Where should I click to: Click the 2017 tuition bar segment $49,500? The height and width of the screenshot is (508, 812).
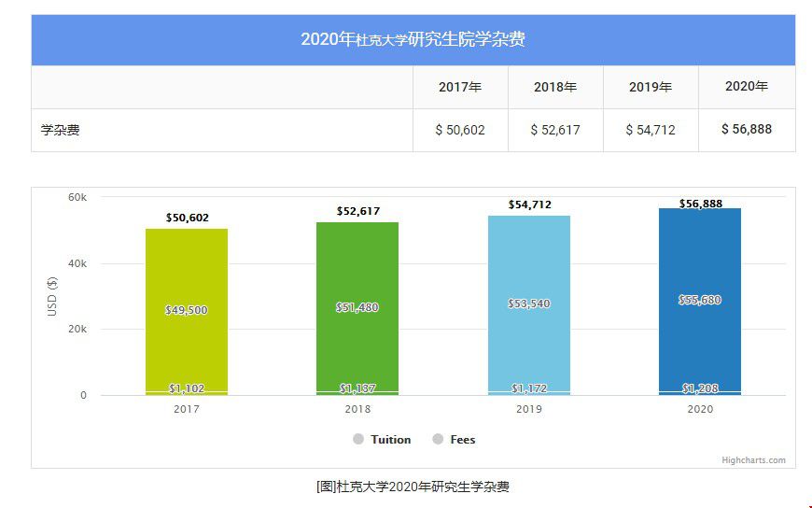pos(187,310)
